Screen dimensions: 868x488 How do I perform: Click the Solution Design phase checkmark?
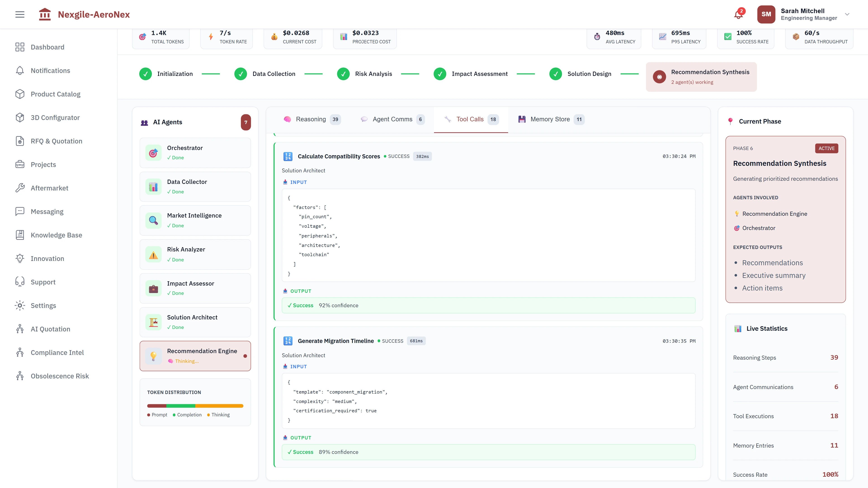point(555,74)
